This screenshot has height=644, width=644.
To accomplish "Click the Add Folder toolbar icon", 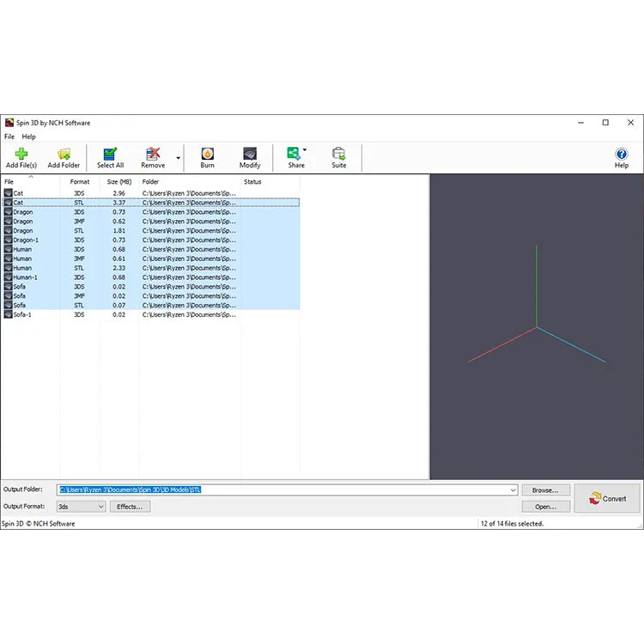I will (64, 158).
